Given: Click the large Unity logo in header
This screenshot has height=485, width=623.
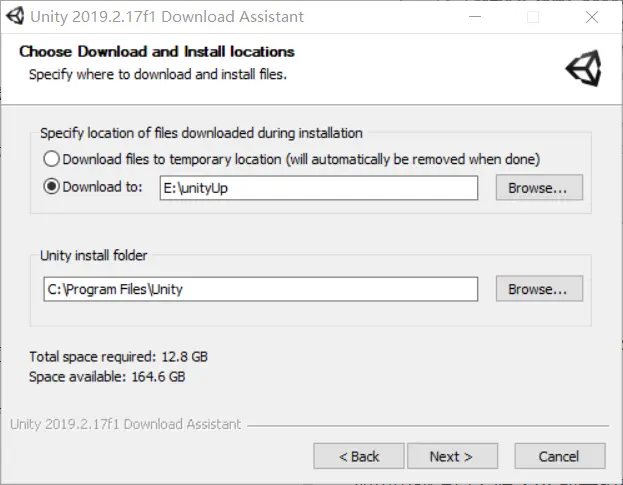Looking at the screenshot, I should point(584,68).
